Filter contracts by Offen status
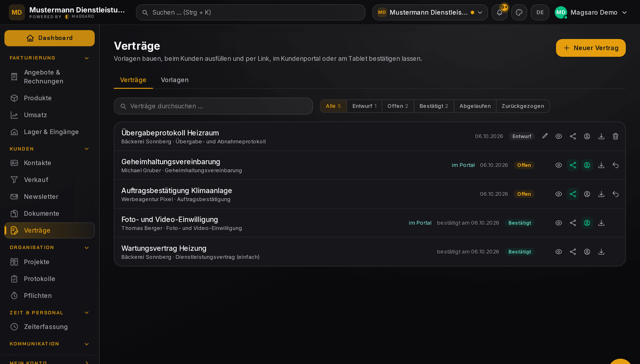 pyautogui.click(x=398, y=106)
